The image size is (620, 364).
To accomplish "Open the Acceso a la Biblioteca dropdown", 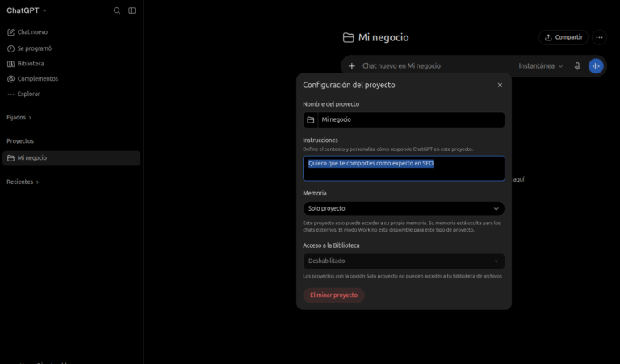I will (x=404, y=261).
